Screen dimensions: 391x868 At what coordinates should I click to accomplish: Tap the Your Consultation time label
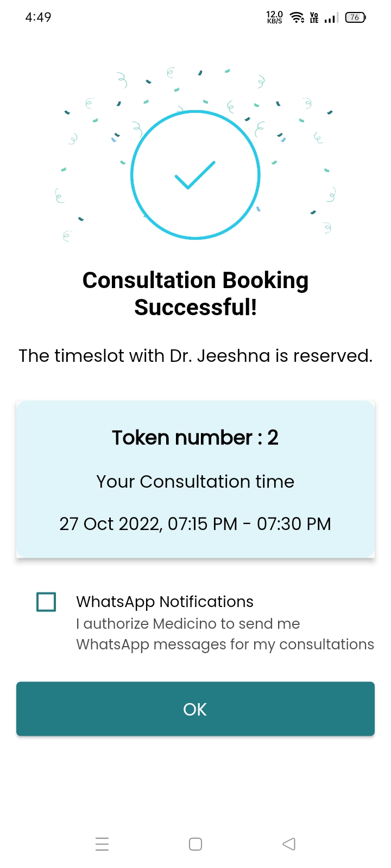coord(195,482)
